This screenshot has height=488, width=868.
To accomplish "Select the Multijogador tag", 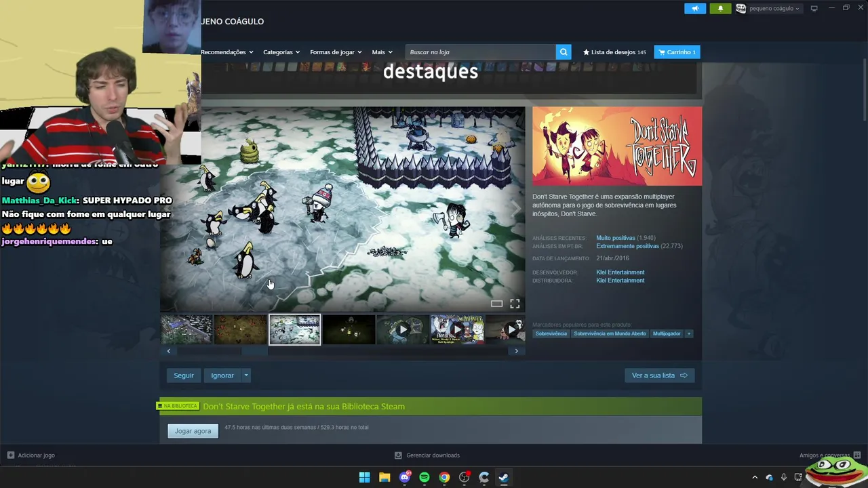I will point(667,333).
